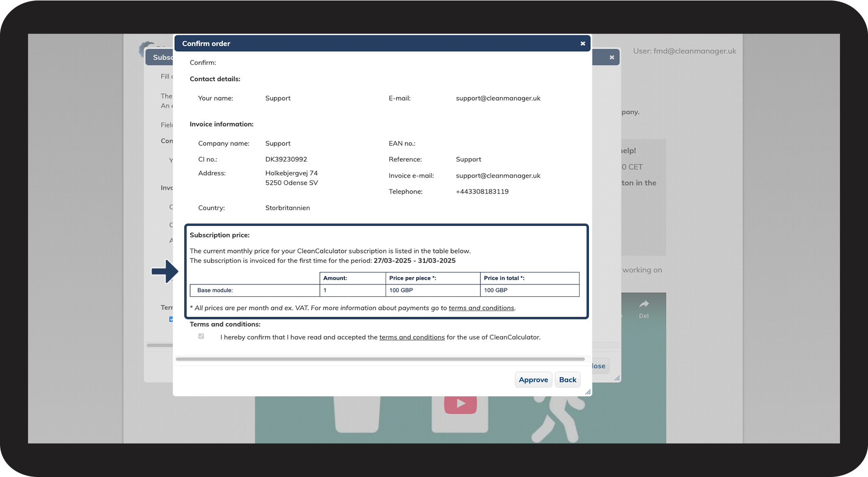Toggle the blue checkbox in background form
Viewport: 868px width, 477px height.
coord(171,319)
